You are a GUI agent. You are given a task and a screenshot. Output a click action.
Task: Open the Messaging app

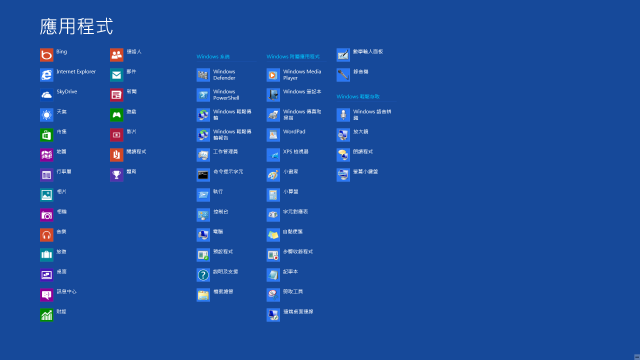(x=47, y=295)
